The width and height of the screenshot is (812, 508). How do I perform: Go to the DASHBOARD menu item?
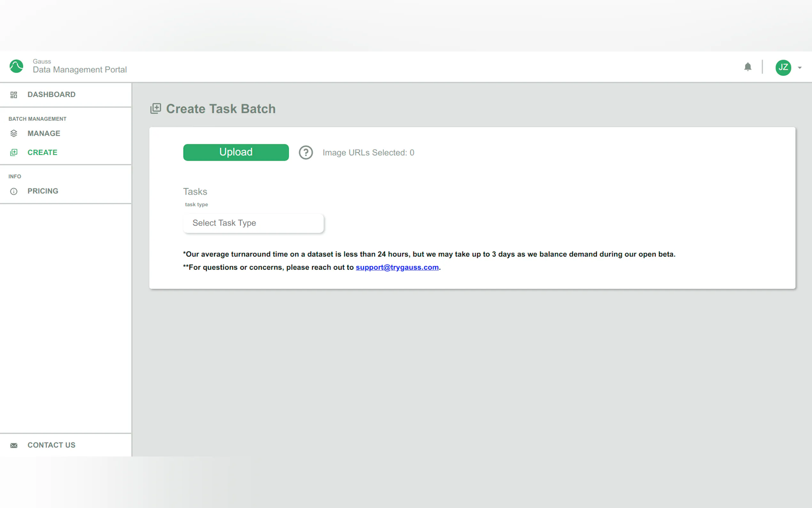[x=51, y=94]
